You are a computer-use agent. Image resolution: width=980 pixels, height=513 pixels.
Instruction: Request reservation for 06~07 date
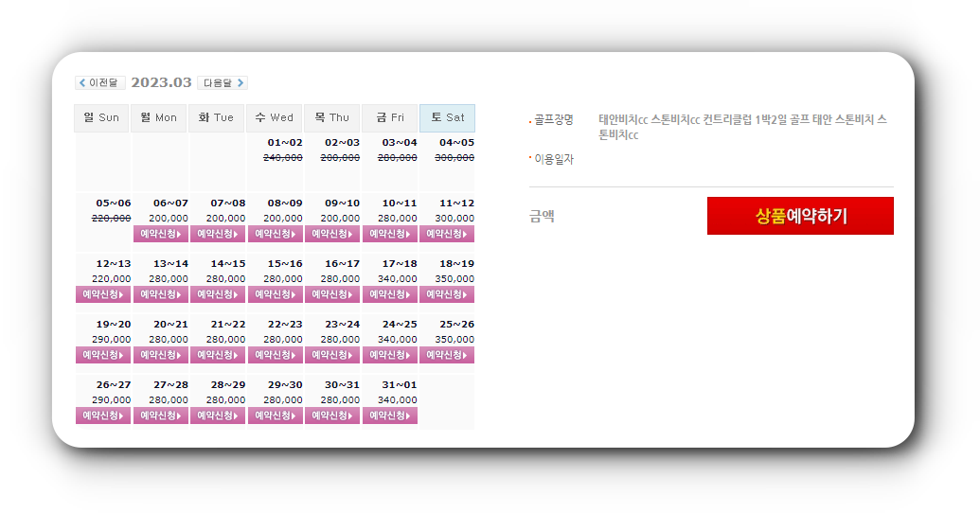tap(160, 234)
